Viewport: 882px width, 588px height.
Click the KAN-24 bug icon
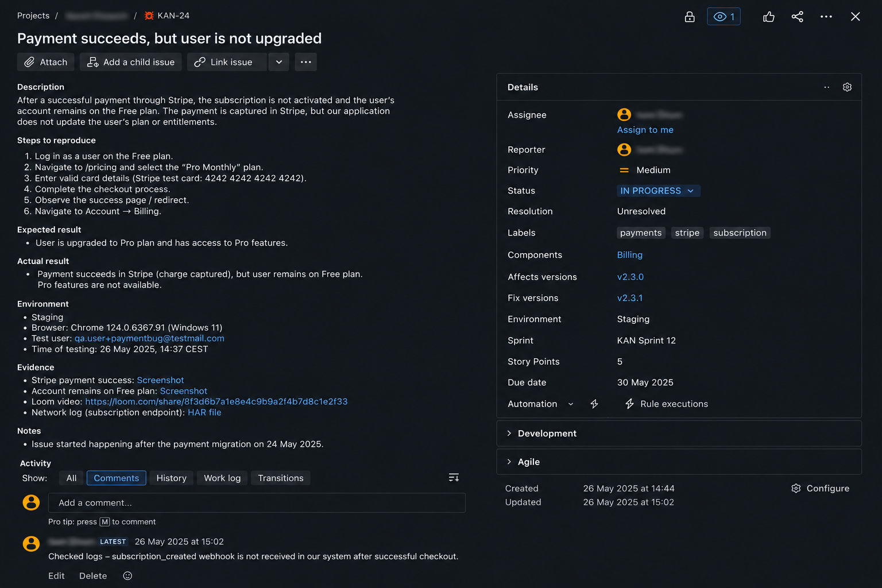click(x=149, y=16)
